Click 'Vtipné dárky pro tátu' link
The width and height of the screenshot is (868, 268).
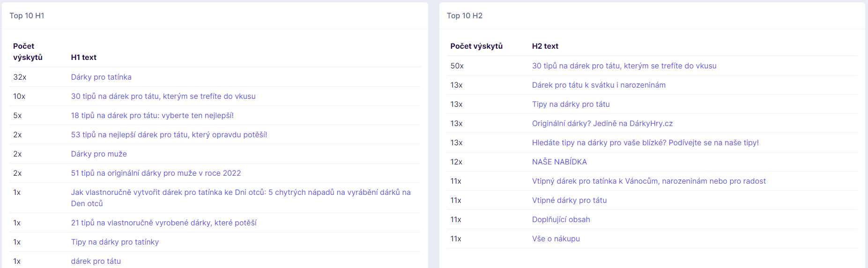[569, 200]
